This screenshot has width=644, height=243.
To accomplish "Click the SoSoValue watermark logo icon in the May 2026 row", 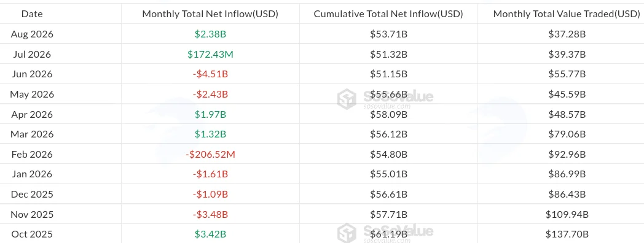I will click(x=346, y=99).
